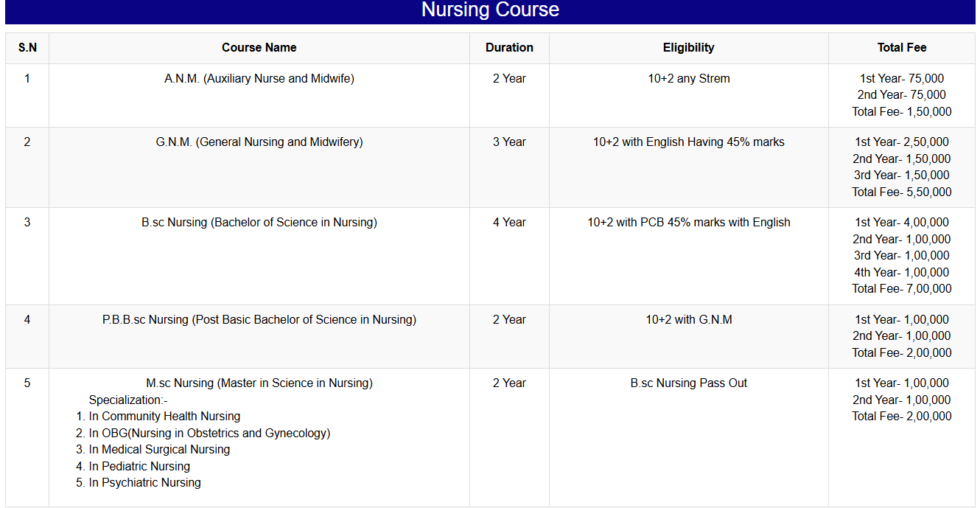This screenshot has width=980, height=508.
Task: Select In Community Health Nursing specialization
Action: tap(164, 417)
